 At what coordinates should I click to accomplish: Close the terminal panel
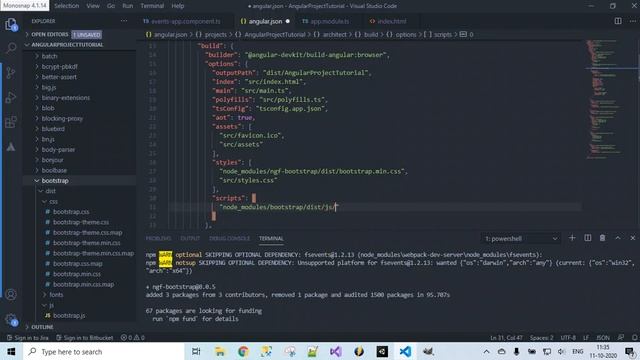tap(633, 238)
